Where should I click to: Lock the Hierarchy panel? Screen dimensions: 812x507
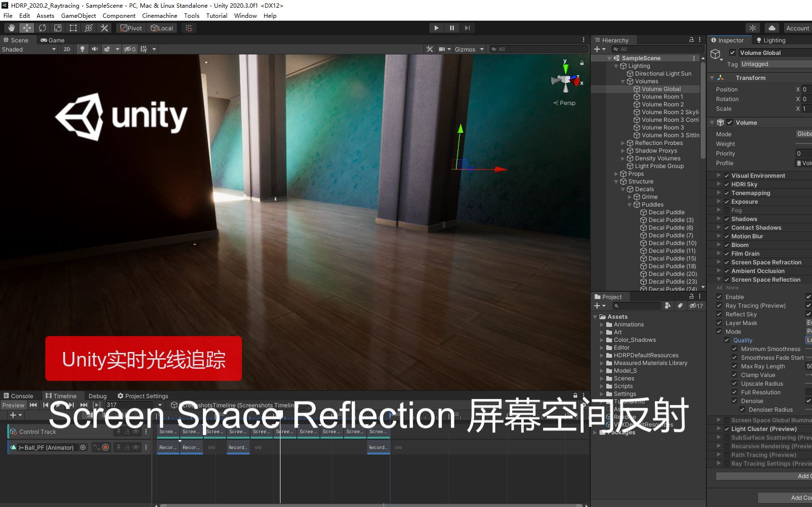(692, 40)
